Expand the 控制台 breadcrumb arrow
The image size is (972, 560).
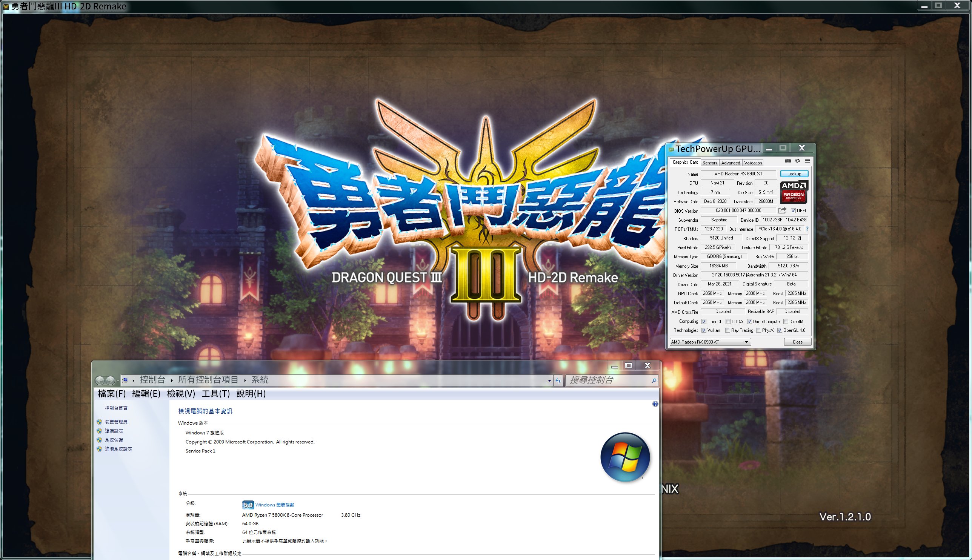(172, 380)
